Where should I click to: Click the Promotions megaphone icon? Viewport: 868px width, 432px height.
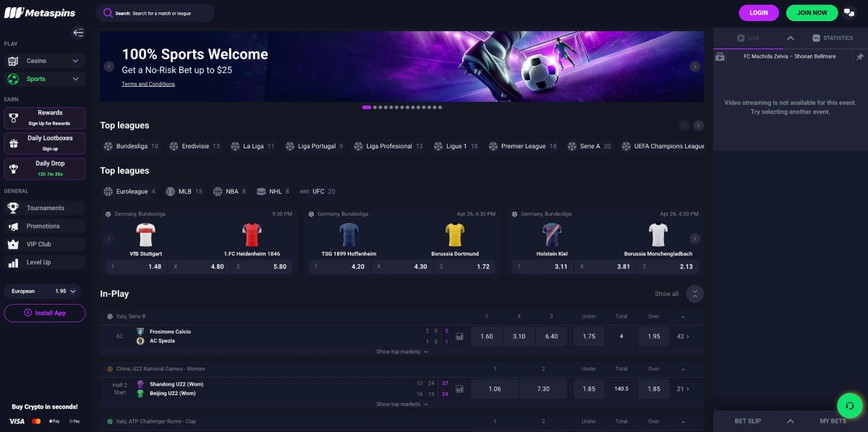[x=13, y=226]
